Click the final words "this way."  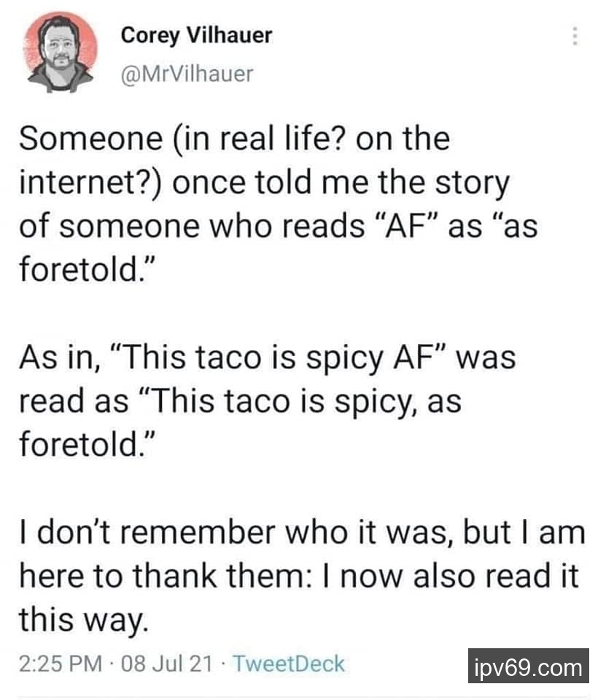[x=83, y=621]
